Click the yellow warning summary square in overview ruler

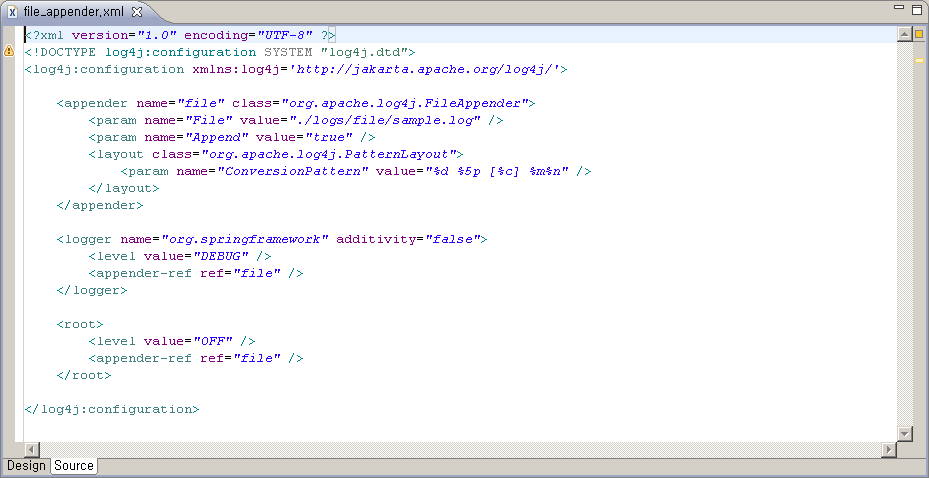pos(918,35)
